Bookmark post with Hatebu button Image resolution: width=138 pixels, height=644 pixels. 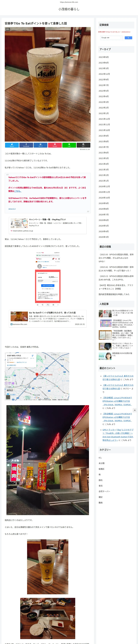41,145
